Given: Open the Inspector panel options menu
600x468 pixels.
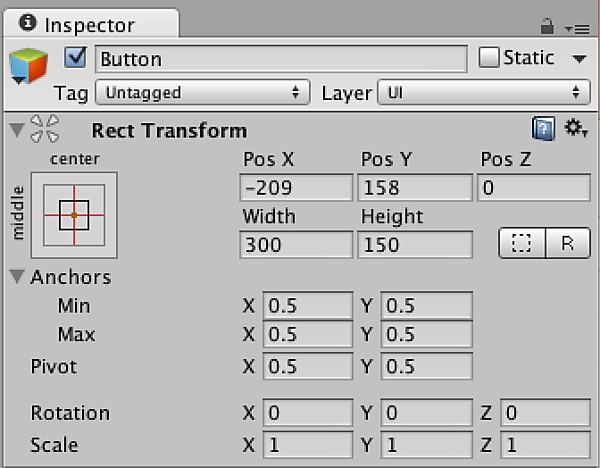Looking at the screenshot, I should (x=577, y=29).
